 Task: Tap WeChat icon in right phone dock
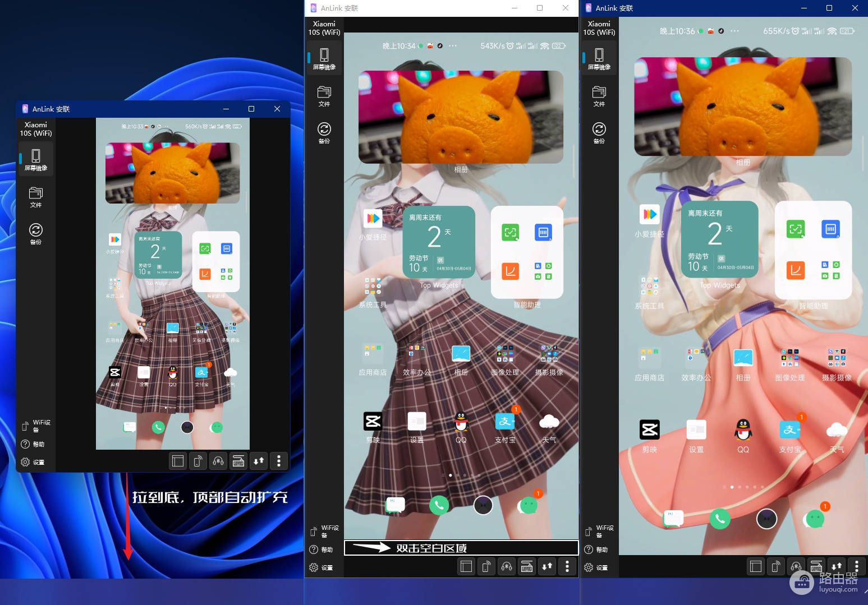(815, 519)
